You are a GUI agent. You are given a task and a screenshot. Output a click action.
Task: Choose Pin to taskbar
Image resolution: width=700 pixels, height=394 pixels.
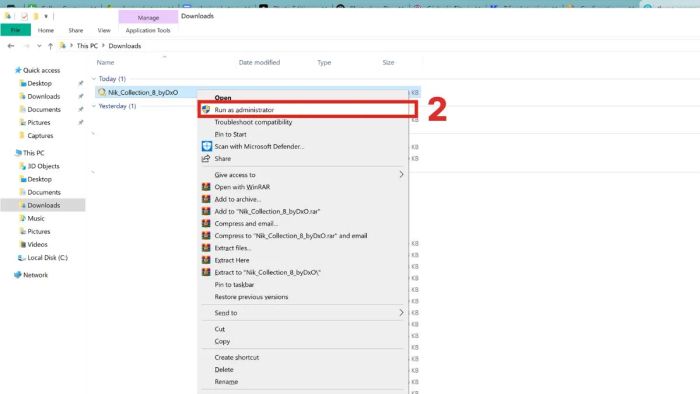pyautogui.click(x=303, y=285)
